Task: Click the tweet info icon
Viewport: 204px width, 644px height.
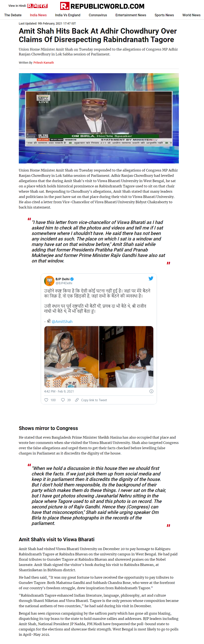Action: pos(151,391)
